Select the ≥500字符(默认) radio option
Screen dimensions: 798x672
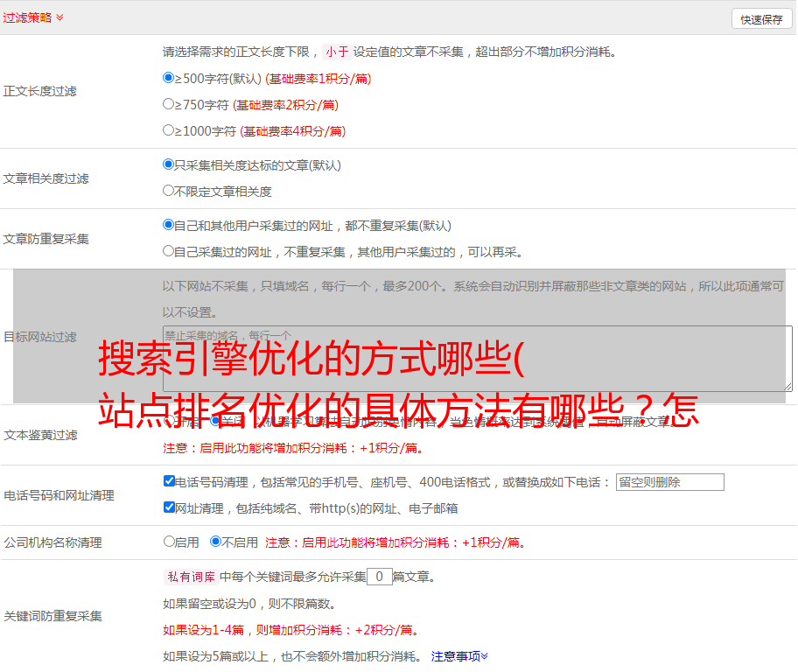pyautogui.click(x=168, y=78)
